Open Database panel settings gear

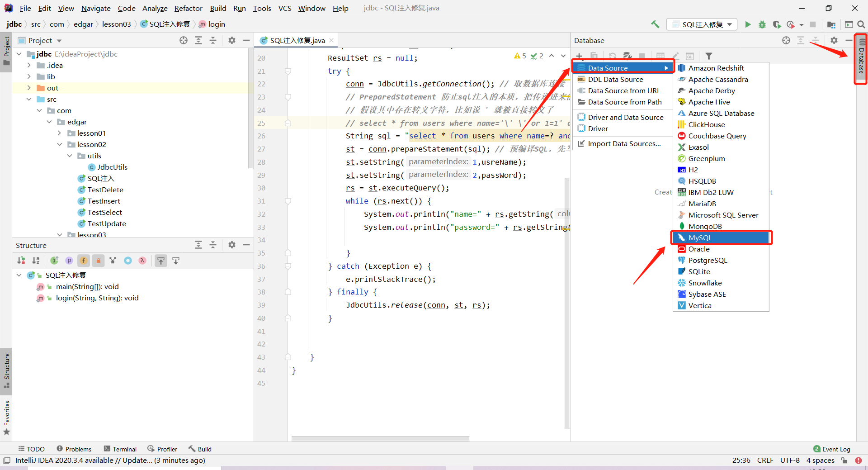(x=834, y=40)
